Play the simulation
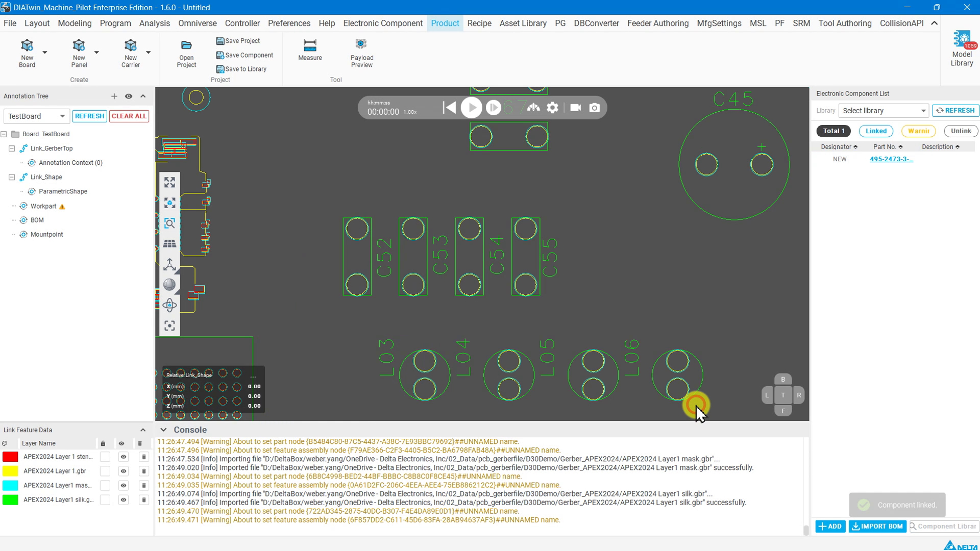The image size is (980, 551). 471,108
